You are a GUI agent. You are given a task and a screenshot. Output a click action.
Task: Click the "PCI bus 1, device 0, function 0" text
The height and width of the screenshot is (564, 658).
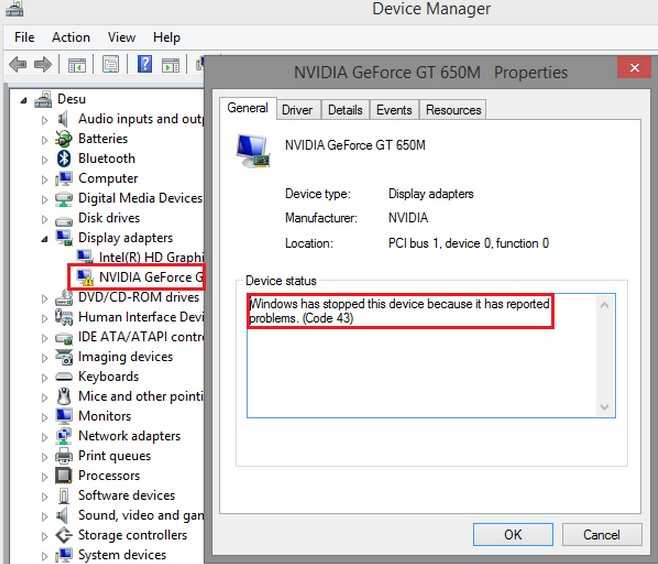[468, 243]
